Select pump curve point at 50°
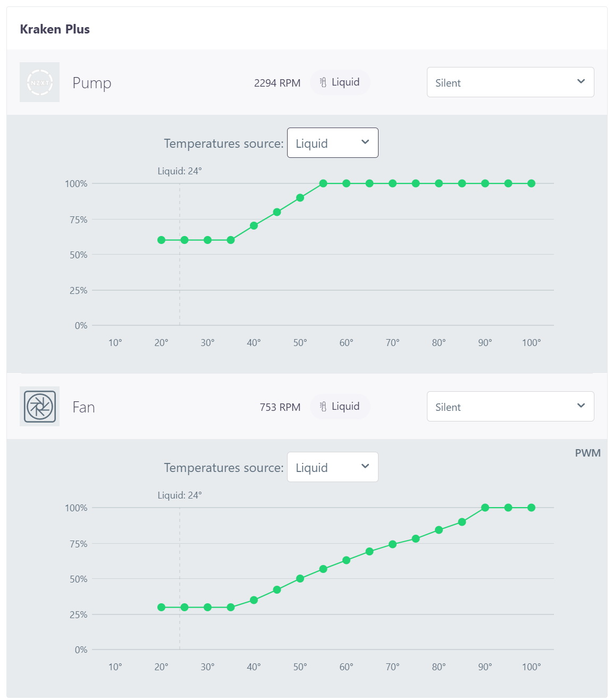The image size is (613, 700). pyautogui.click(x=300, y=198)
